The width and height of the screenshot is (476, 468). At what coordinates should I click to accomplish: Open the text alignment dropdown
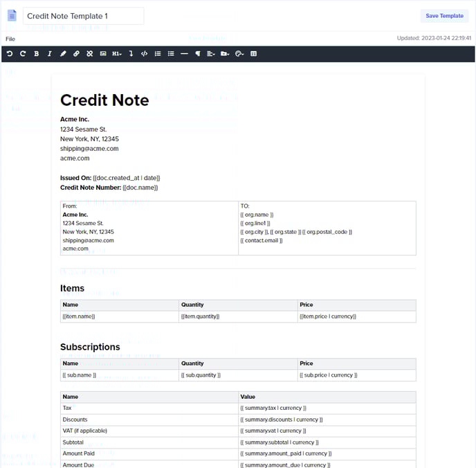point(211,54)
